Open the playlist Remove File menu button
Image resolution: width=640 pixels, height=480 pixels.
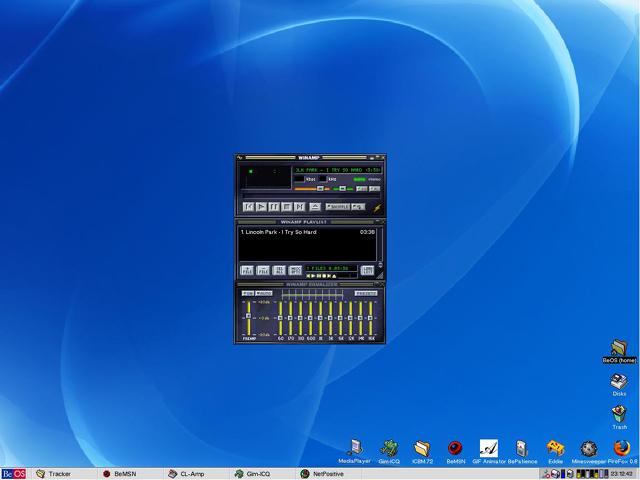pyautogui.click(x=263, y=270)
